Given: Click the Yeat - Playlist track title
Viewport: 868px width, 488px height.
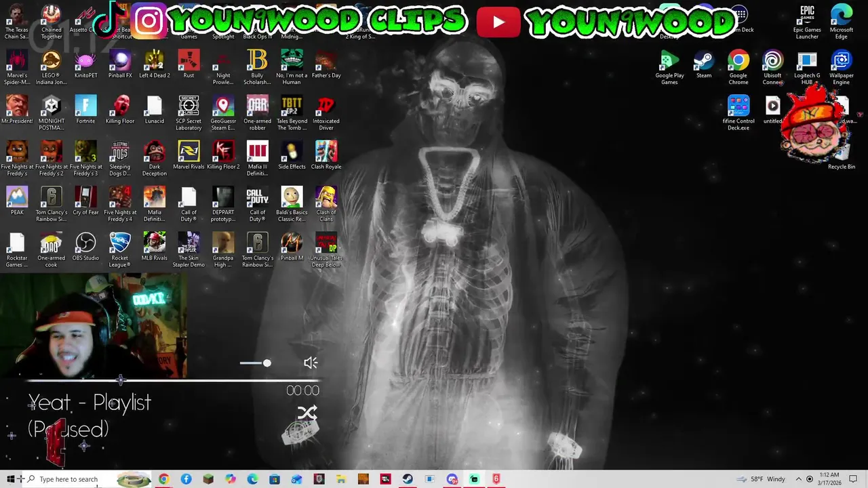Looking at the screenshot, I should [90, 403].
